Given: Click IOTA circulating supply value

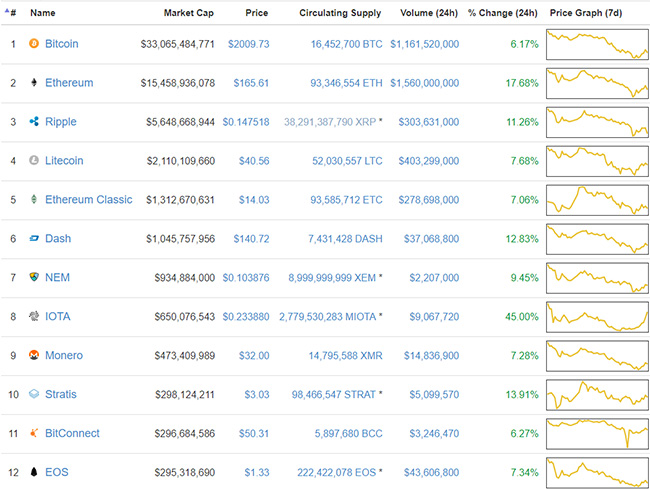Looking at the screenshot, I should [328, 317].
